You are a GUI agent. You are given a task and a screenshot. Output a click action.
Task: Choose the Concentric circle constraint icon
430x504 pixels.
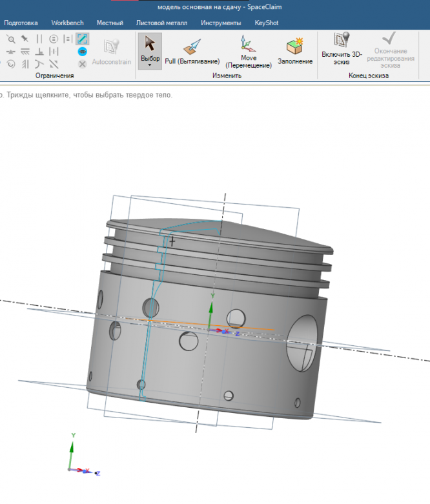(54, 39)
